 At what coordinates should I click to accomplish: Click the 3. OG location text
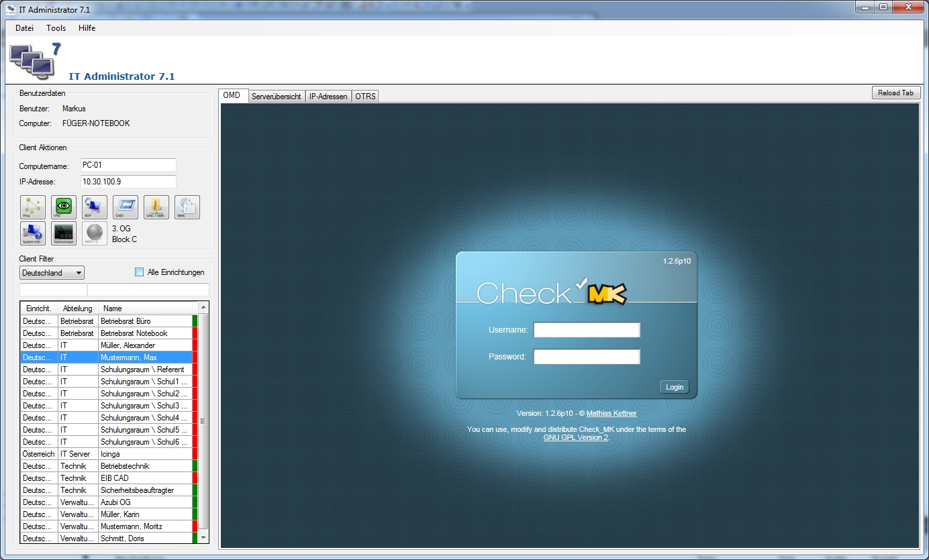click(121, 228)
